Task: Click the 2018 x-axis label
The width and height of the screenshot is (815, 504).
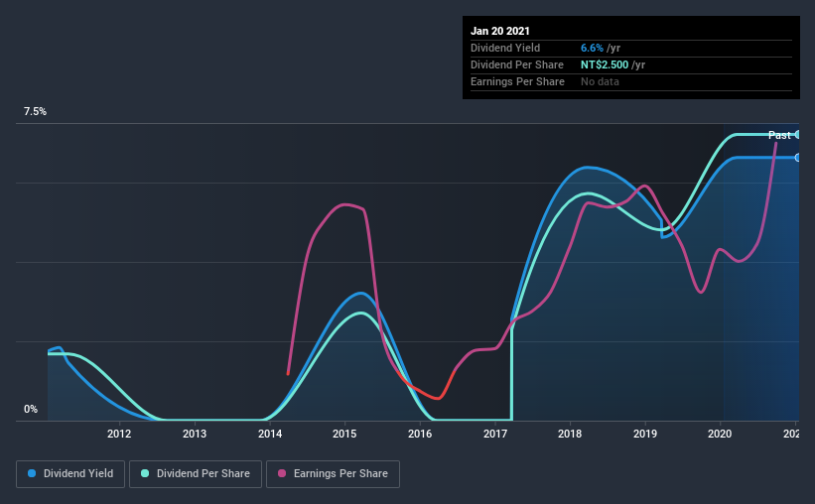Action: tap(570, 434)
